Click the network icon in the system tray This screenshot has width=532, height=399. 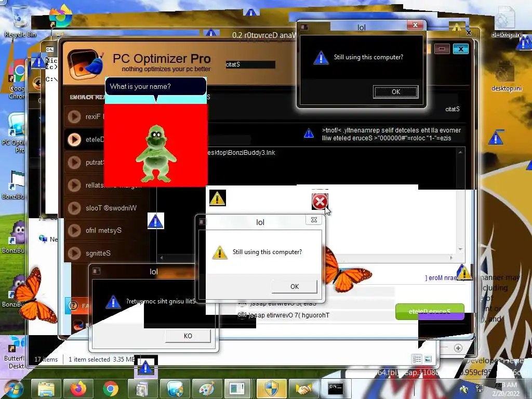pos(480,389)
